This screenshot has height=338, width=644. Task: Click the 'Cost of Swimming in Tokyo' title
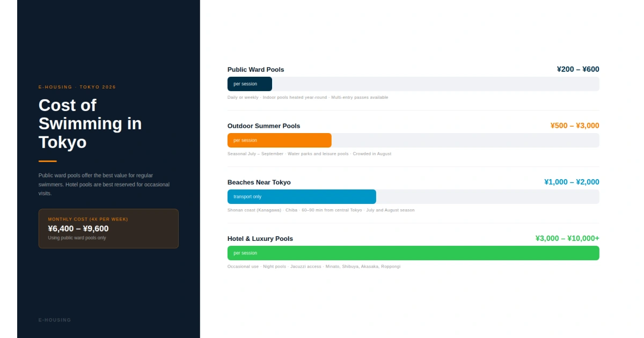tap(90, 123)
